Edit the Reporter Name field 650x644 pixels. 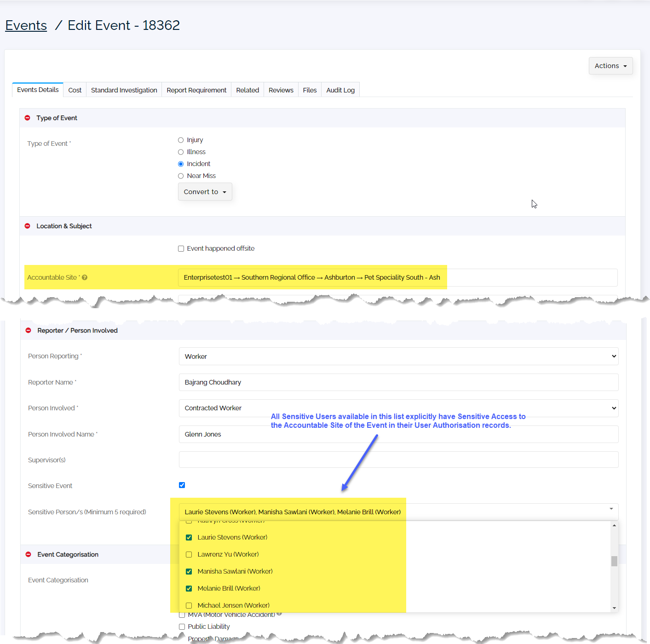coord(399,382)
